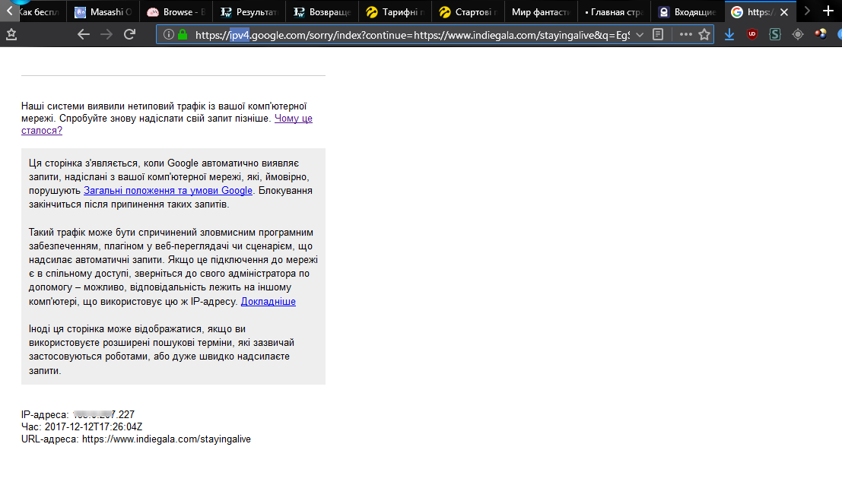842x504 pixels.
Task: Open the green S extension icon
Action: (x=775, y=34)
